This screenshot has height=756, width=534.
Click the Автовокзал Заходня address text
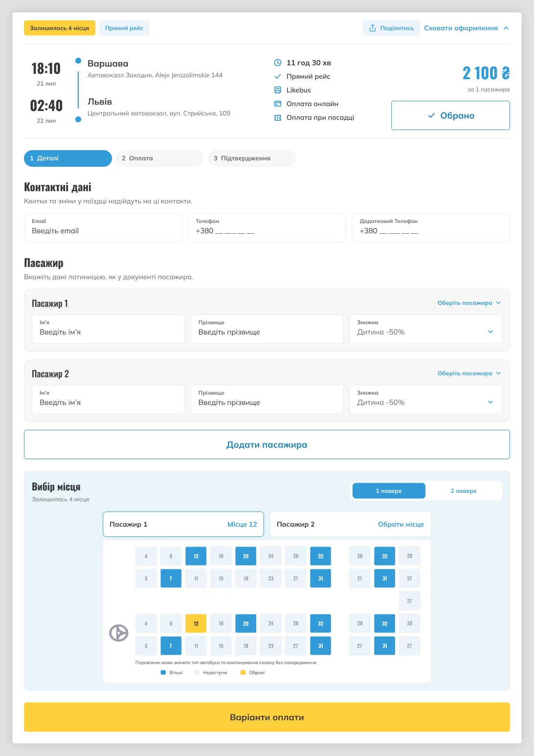(x=155, y=75)
